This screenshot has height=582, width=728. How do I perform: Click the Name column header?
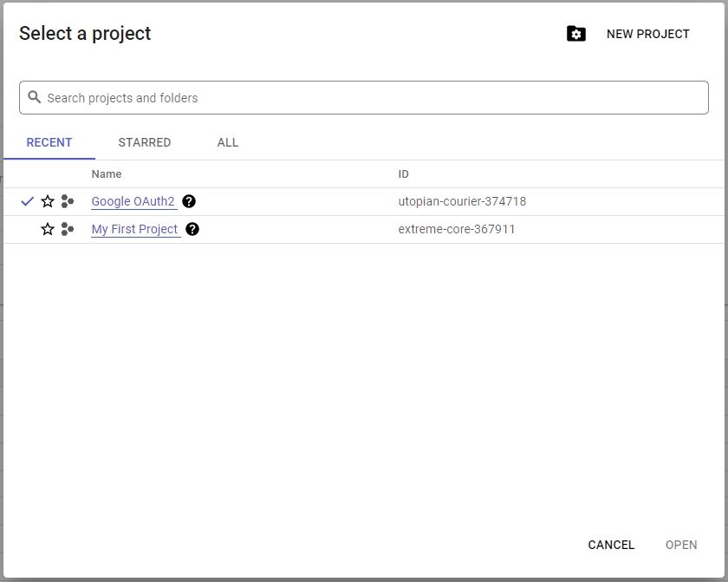[107, 174]
